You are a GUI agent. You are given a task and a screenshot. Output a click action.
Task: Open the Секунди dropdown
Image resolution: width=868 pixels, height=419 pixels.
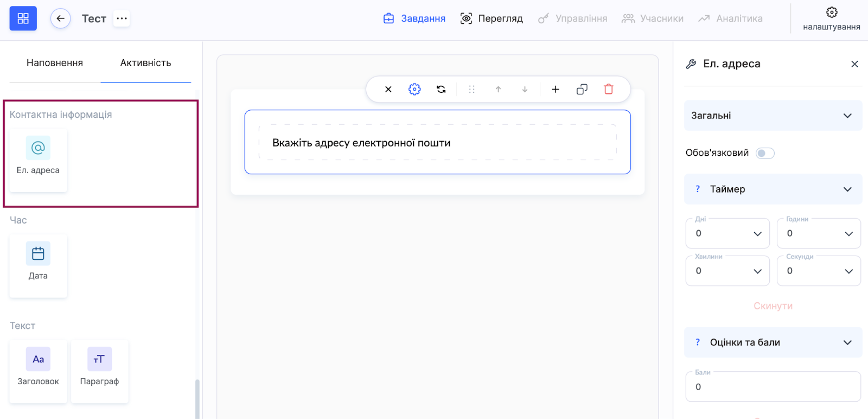tap(819, 271)
